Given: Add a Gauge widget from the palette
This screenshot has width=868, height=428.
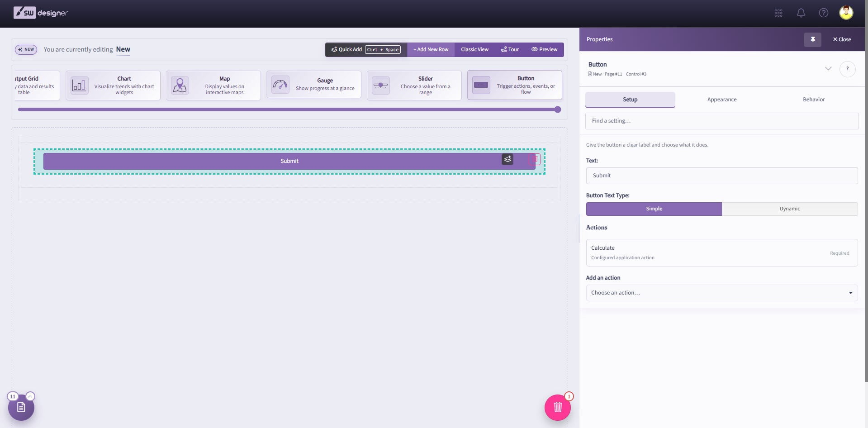Looking at the screenshot, I should [x=314, y=84].
